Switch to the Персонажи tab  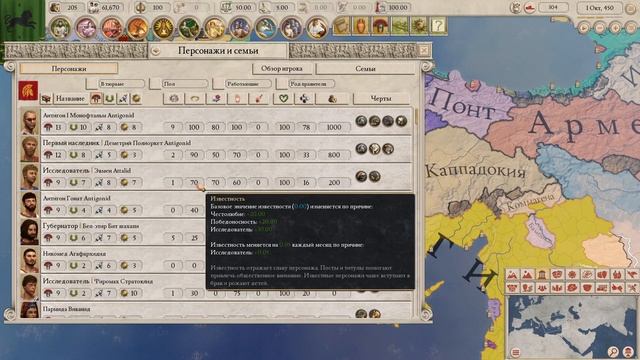pos(69,69)
